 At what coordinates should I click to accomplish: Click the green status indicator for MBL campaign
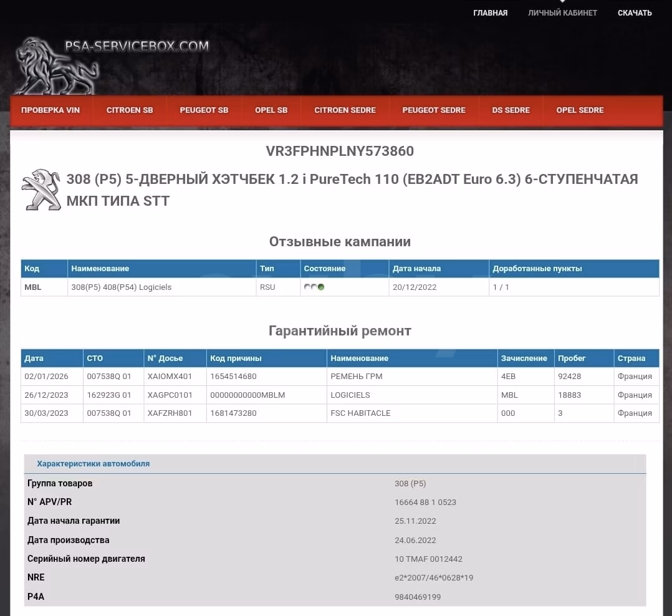(x=321, y=287)
